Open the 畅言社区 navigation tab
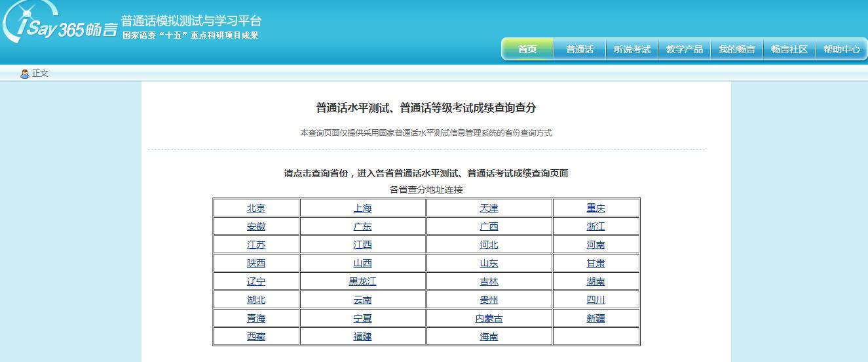The height and width of the screenshot is (362, 868). 789,49
